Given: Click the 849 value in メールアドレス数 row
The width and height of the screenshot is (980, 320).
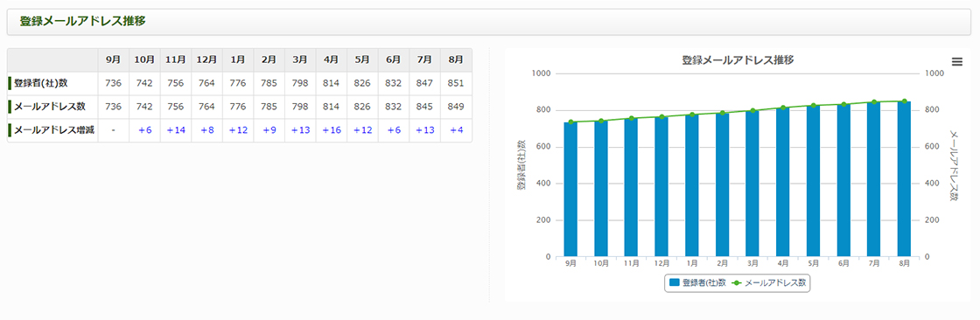Looking at the screenshot, I should point(456,107).
